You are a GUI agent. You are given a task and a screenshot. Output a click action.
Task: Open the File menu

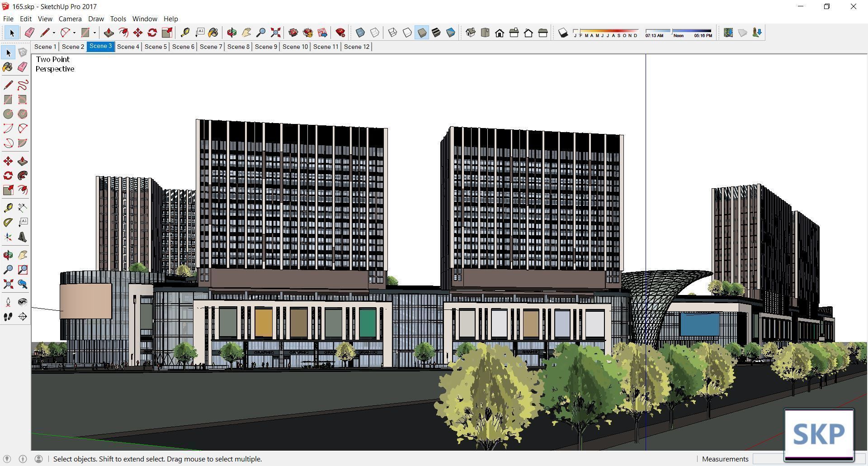[8, 19]
